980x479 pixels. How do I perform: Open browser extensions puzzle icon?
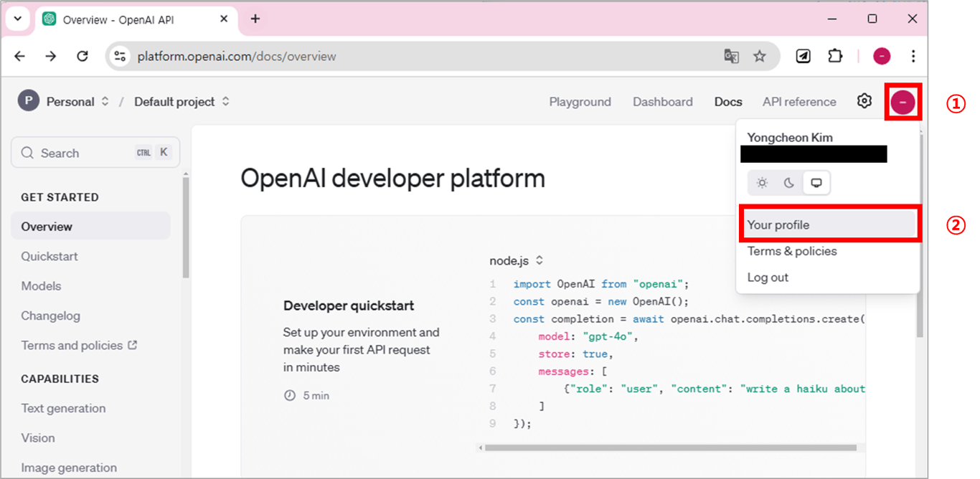pyautogui.click(x=835, y=56)
